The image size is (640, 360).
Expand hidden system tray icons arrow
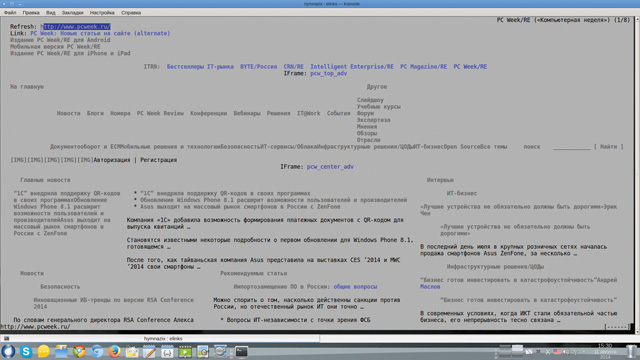[x=584, y=351]
